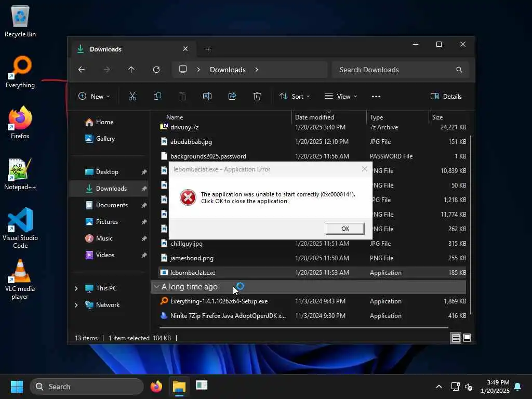
Task: Show hidden system tray icons
Action: (x=438, y=387)
